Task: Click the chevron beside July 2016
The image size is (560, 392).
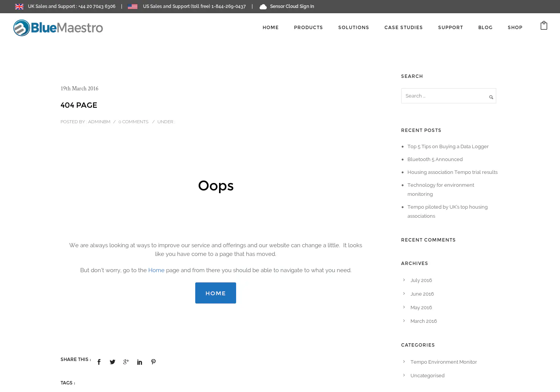Action: 404,280
